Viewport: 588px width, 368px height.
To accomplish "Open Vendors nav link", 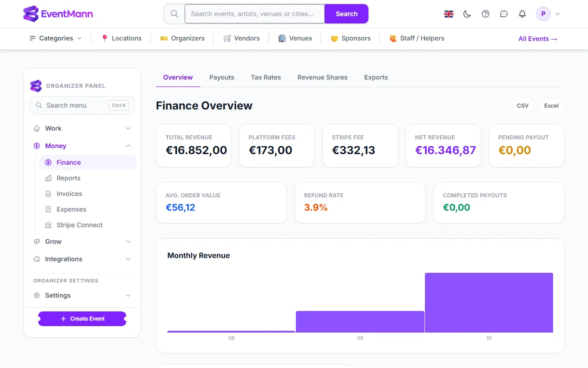I will pos(242,38).
